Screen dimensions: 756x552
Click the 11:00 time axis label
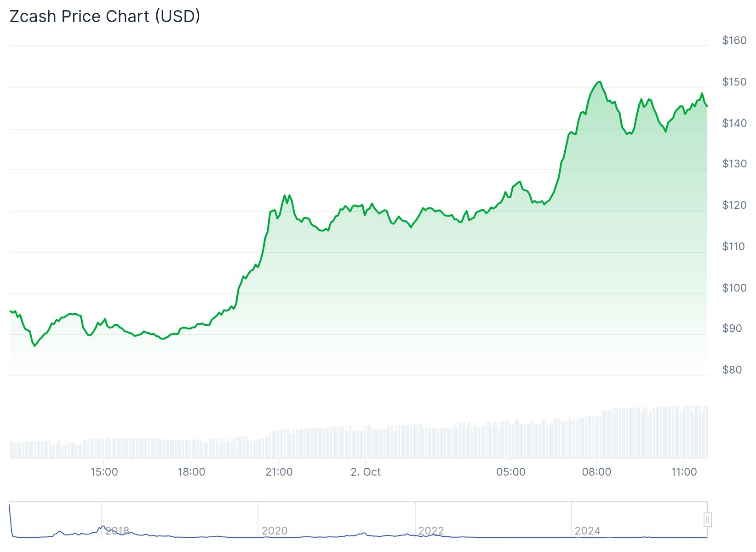click(684, 472)
